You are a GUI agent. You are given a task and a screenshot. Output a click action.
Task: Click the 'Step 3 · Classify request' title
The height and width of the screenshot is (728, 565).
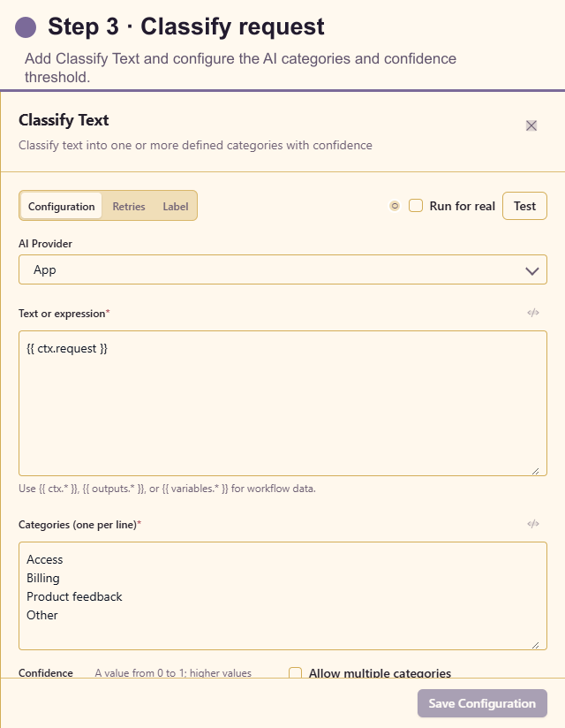pyautogui.click(x=186, y=27)
